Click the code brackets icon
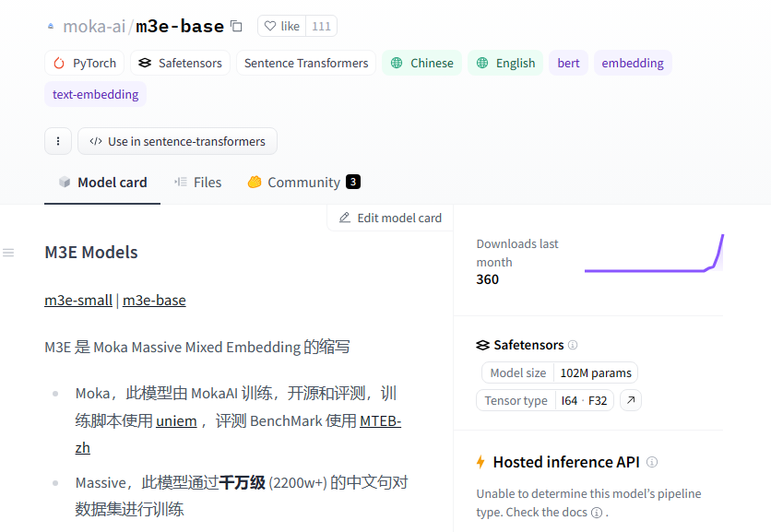The image size is (771, 532). point(96,142)
